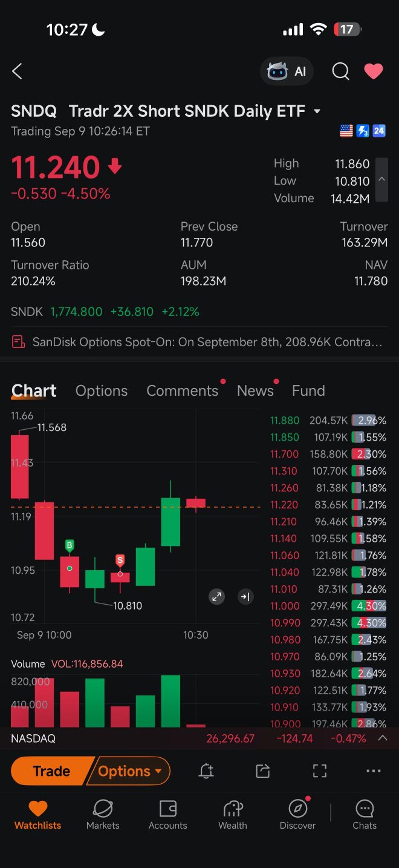Tap the Turnover Ratio 210.24% value

33,281
